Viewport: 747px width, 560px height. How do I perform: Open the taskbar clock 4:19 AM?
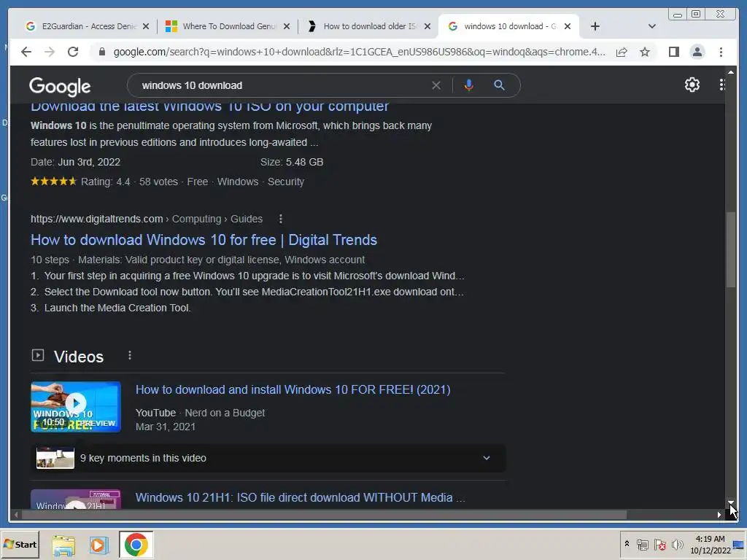[x=710, y=544]
